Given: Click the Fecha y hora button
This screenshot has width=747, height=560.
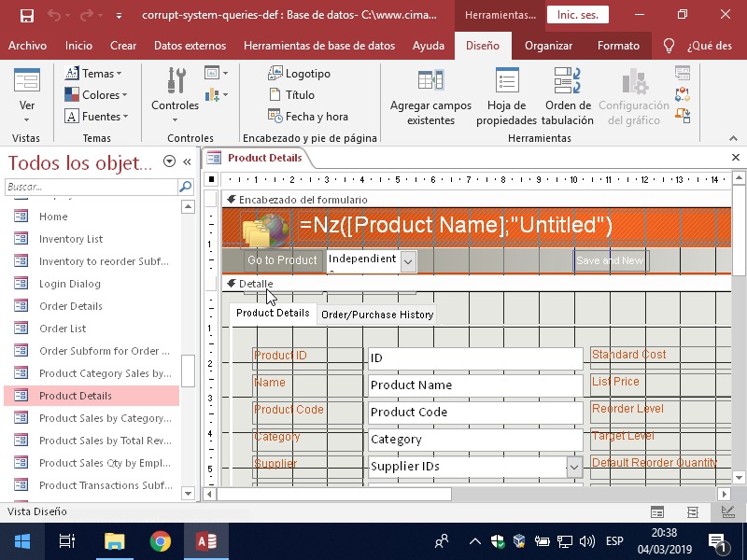Looking at the screenshot, I should 307,117.
